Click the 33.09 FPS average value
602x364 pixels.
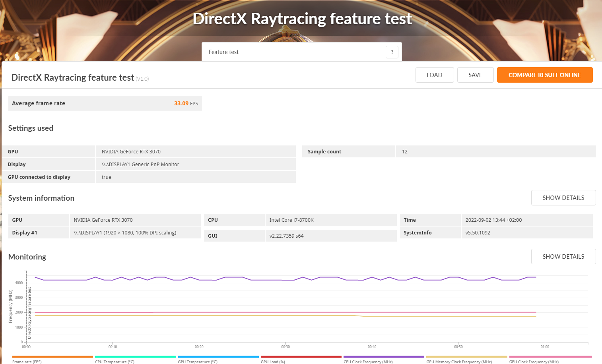186,103
